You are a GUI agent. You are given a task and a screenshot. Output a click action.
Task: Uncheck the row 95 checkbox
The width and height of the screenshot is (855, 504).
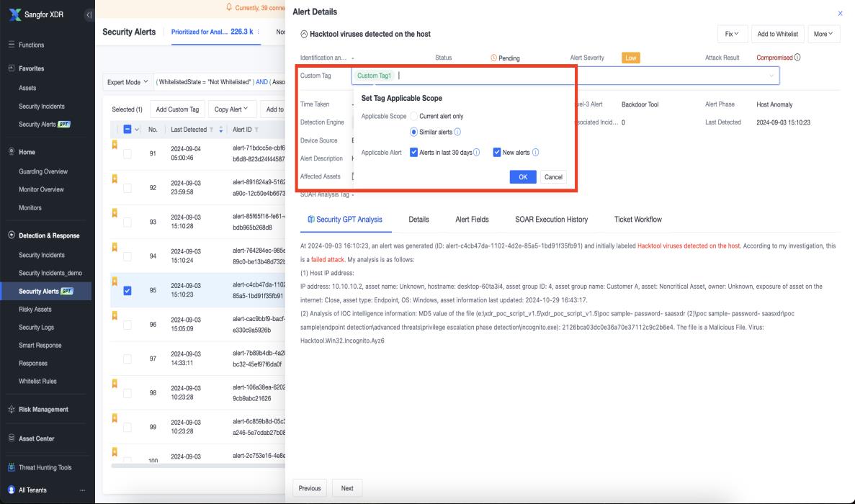click(x=127, y=290)
